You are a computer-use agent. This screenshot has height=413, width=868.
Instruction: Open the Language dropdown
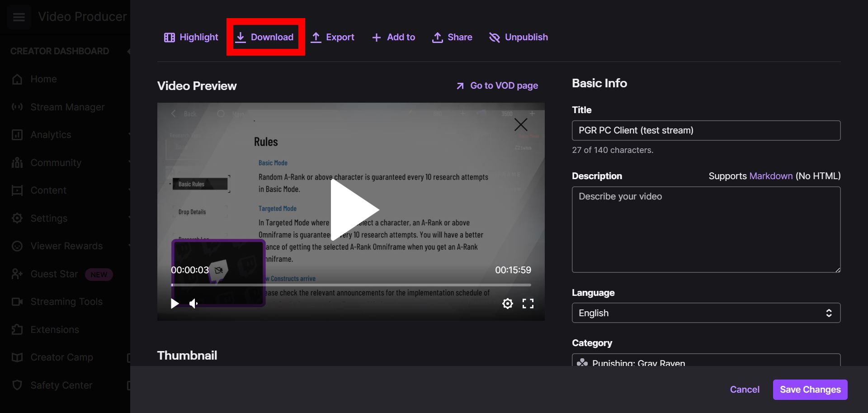pos(706,313)
